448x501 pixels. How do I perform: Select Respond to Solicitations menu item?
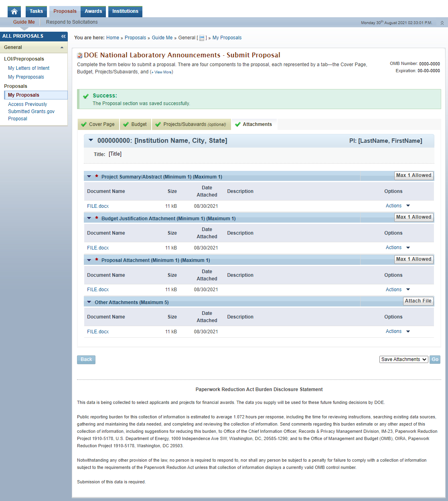(x=72, y=22)
